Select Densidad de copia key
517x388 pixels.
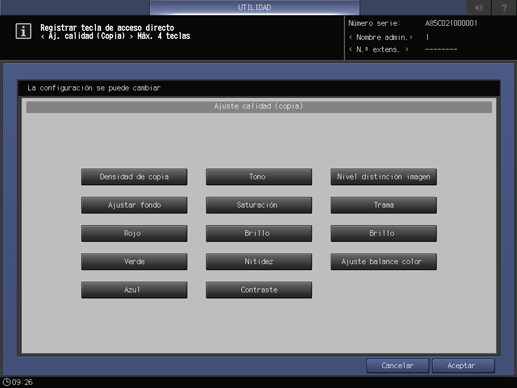[134, 177]
